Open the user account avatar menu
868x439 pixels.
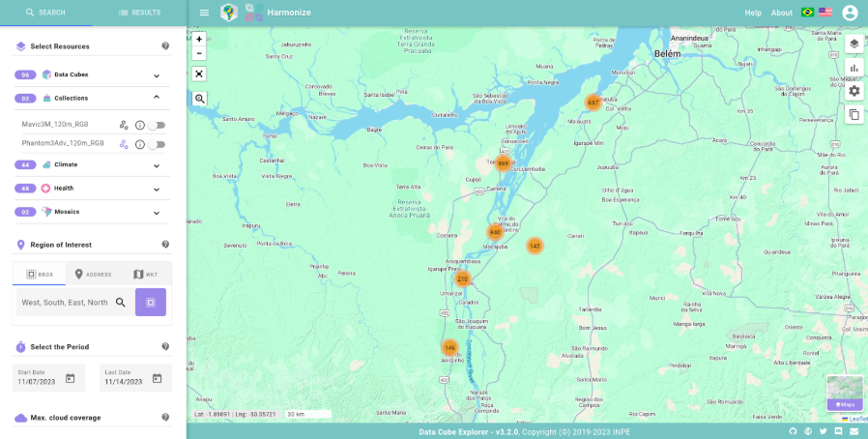pyautogui.click(x=850, y=13)
